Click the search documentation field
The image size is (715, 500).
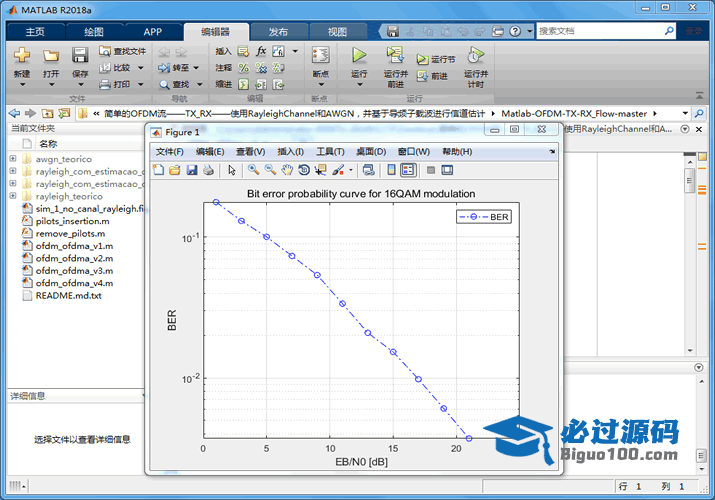(x=600, y=31)
